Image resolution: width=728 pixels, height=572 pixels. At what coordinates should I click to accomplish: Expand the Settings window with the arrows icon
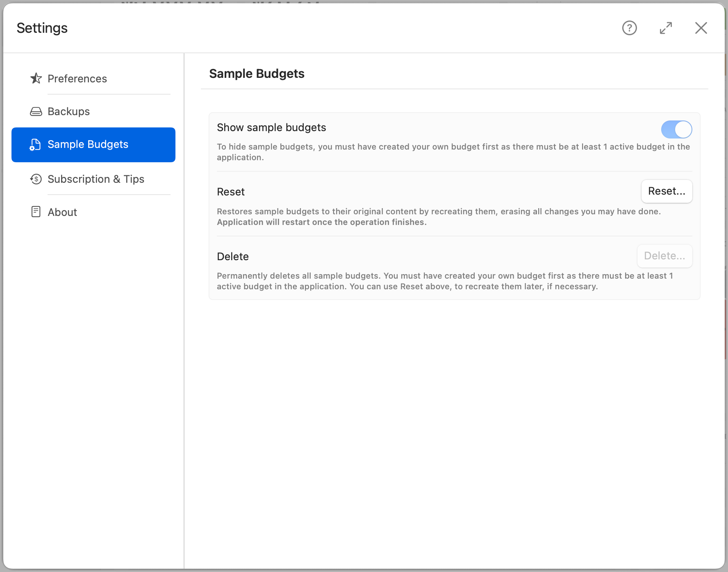tap(666, 28)
